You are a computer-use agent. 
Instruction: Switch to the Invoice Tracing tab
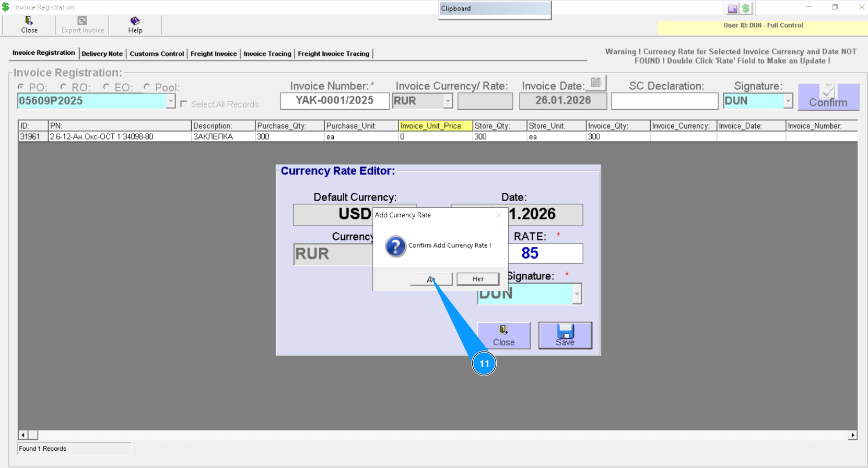(267, 54)
